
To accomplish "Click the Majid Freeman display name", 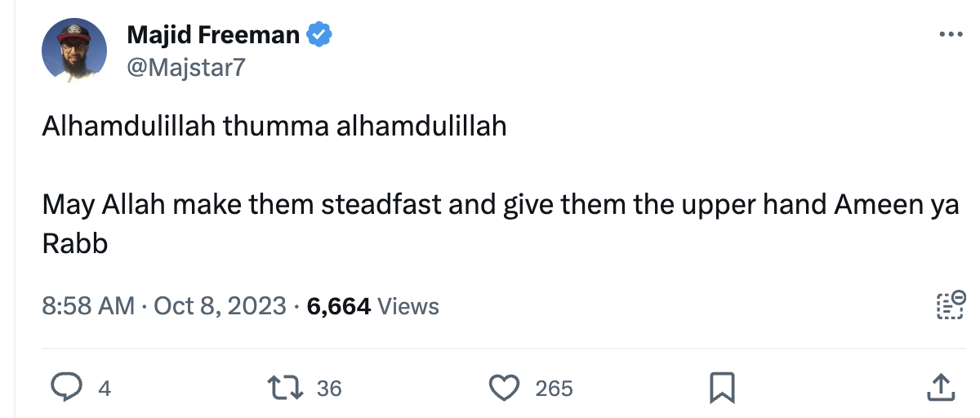I will [x=213, y=35].
